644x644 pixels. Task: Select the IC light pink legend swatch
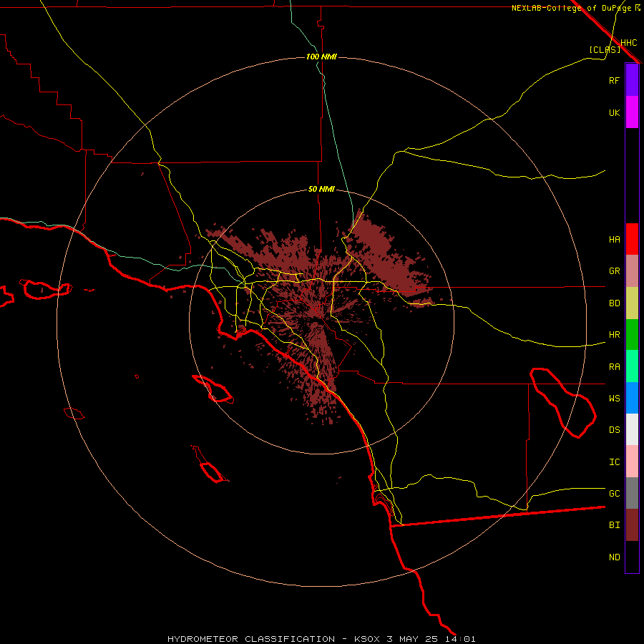click(x=632, y=462)
